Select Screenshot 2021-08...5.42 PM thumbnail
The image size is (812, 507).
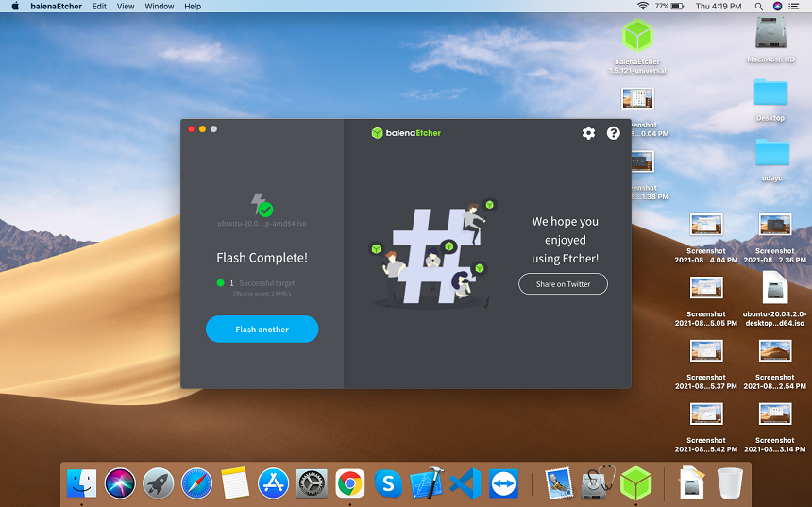tap(706, 414)
